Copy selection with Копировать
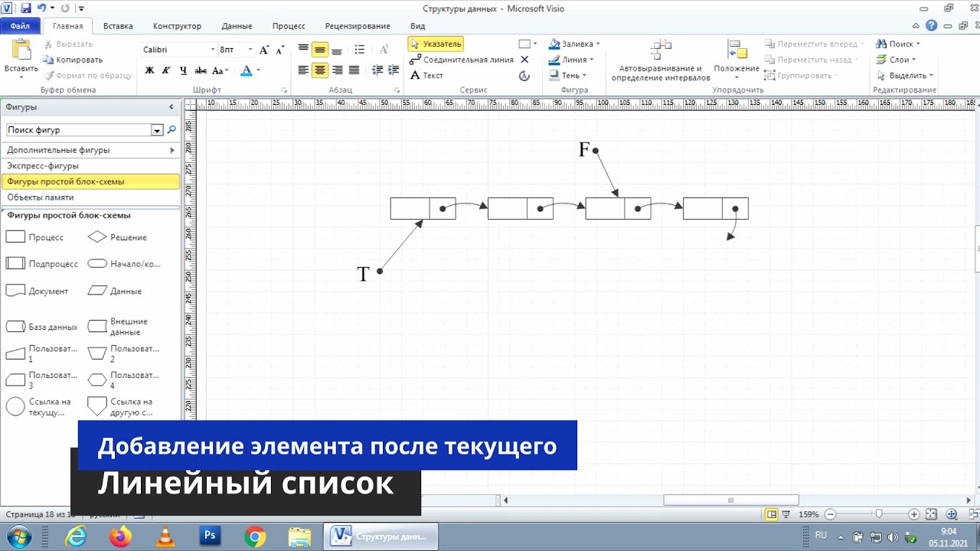The height and width of the screenshot is (551, 980). pos(72,60)
